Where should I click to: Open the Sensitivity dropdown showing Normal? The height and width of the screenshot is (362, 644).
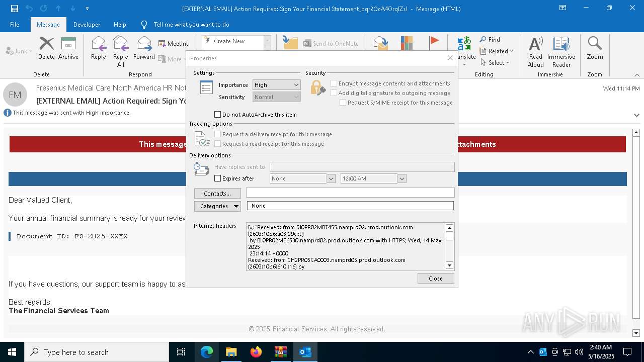tap(276, 97)
